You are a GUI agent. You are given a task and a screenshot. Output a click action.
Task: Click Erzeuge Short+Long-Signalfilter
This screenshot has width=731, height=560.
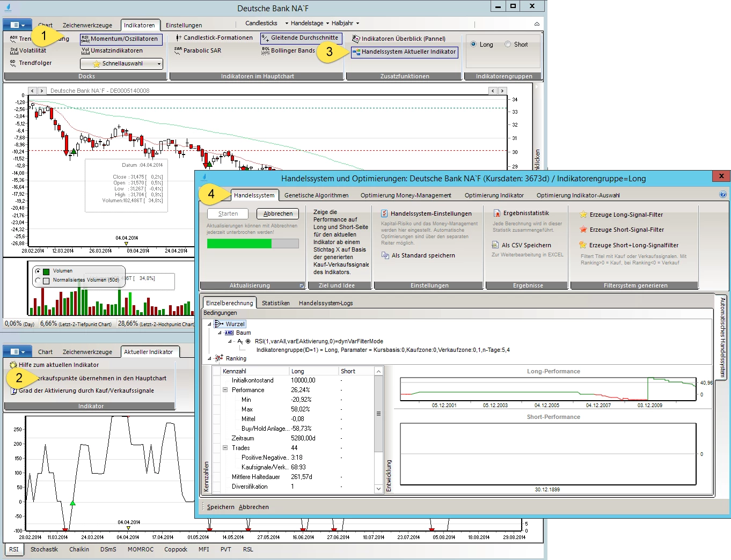pos(628,245)
